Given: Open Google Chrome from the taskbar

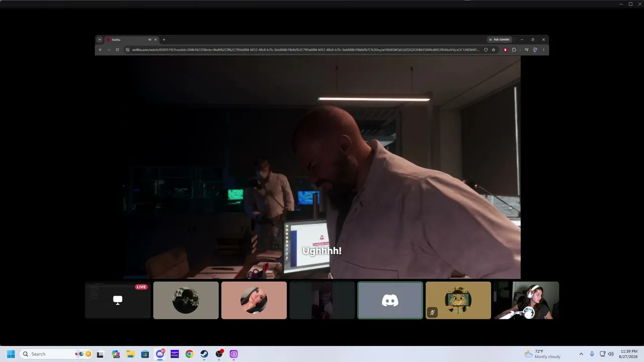Looking at the screenshot, I should [x=189, y=354].
